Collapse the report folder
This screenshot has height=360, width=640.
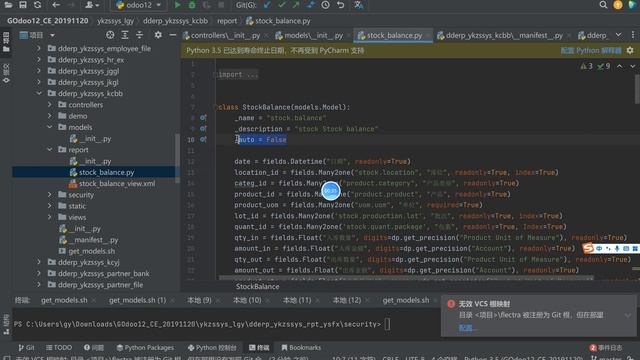(50, 150)
